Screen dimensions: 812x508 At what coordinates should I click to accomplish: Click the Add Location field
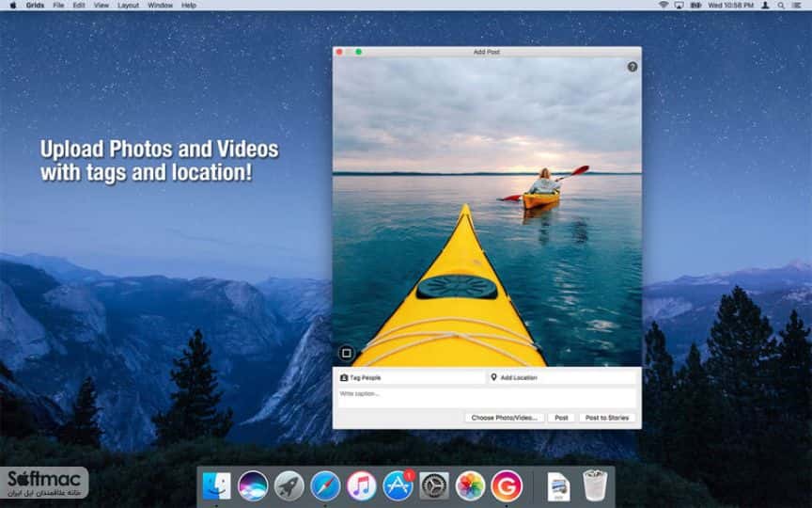562,377
